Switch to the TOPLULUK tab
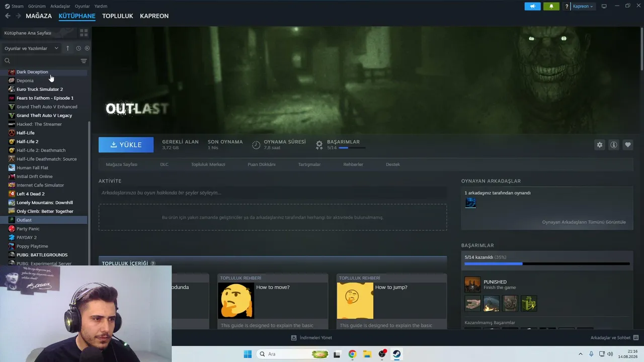Screen dimensions: 644x362 pos(118,16)
